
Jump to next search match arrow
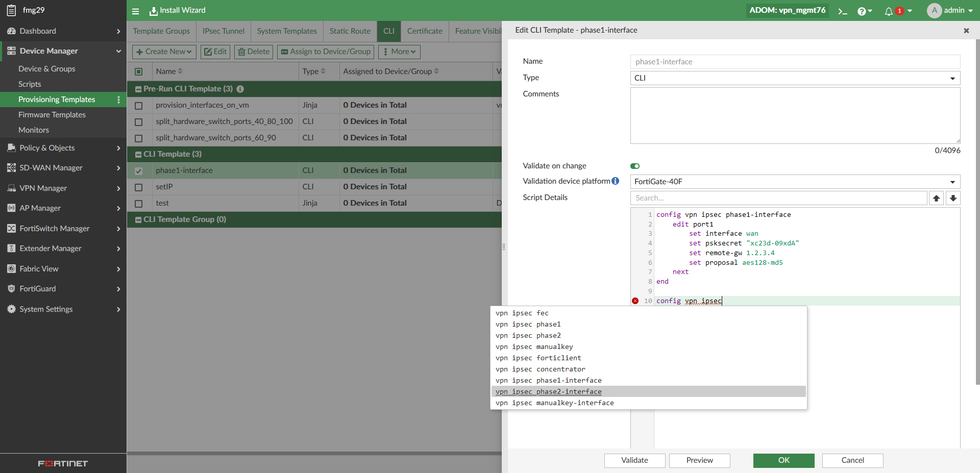[x=953, y=198]
